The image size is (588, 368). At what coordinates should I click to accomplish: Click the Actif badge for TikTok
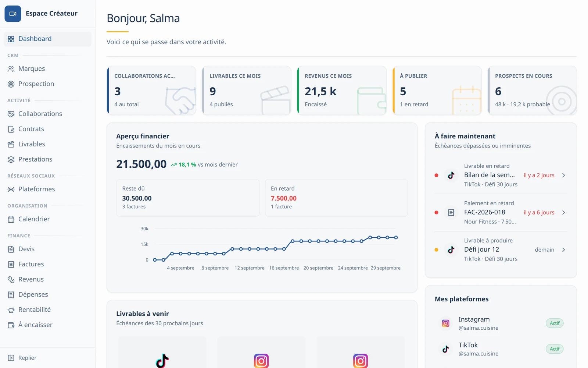coord(555,349)
